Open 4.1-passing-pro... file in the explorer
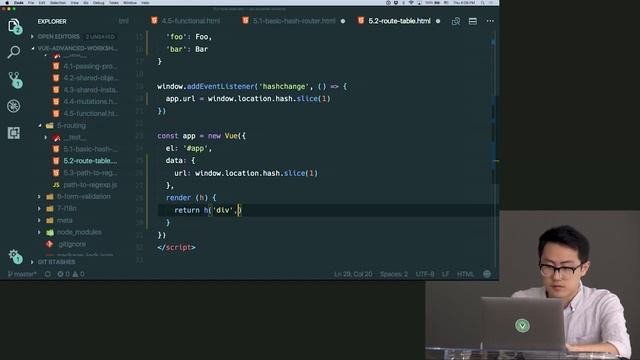 click(x=90, y=66)
